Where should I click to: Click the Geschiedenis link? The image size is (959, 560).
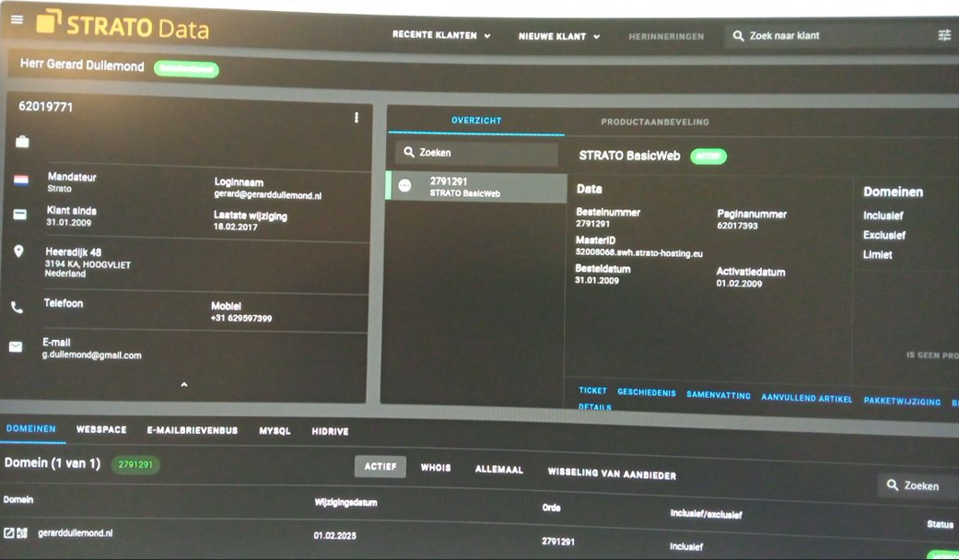coord(646,393)
